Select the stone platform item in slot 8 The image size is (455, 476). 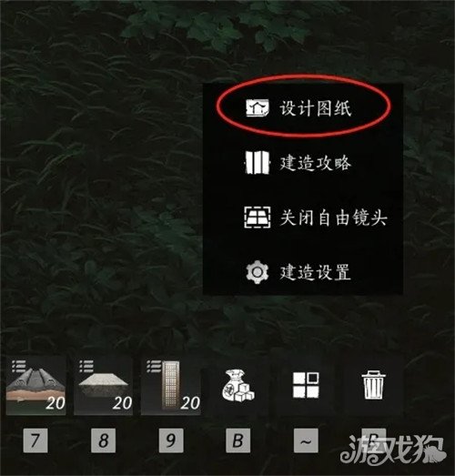(103, 387)
